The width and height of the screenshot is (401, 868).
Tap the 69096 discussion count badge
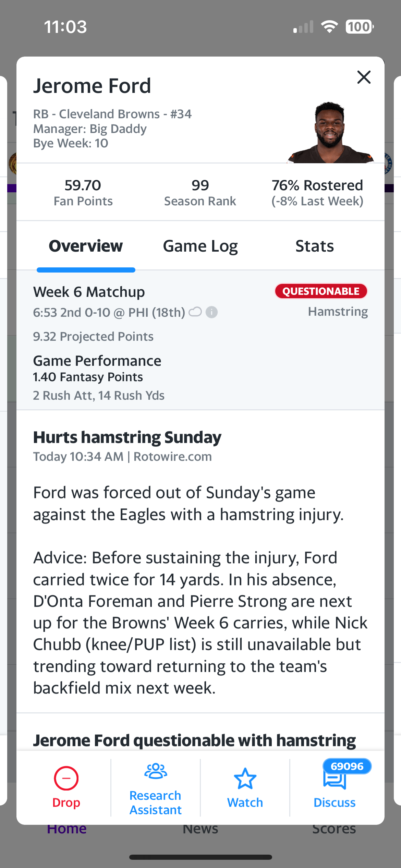click(347, 766)
